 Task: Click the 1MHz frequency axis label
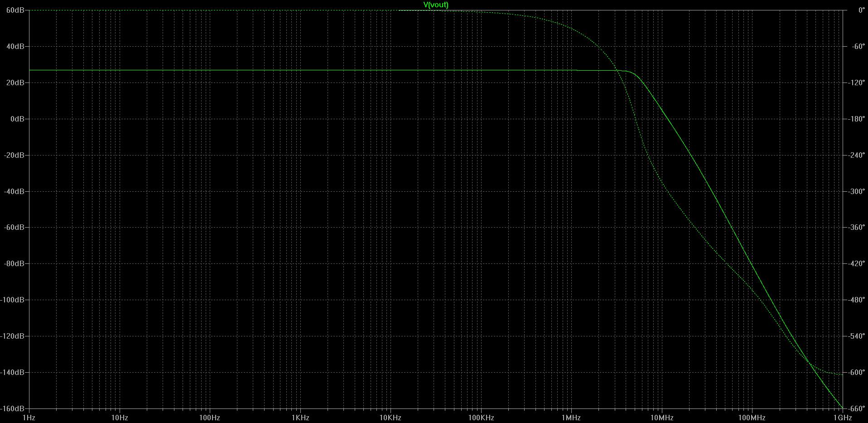pyautogui.click(x=571, y=418)
